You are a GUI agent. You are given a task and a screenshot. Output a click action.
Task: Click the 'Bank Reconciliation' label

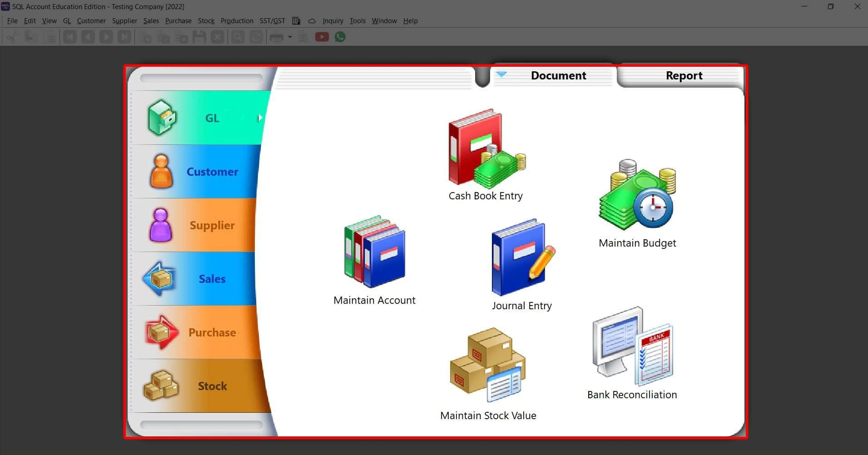(x=632, y=395)
